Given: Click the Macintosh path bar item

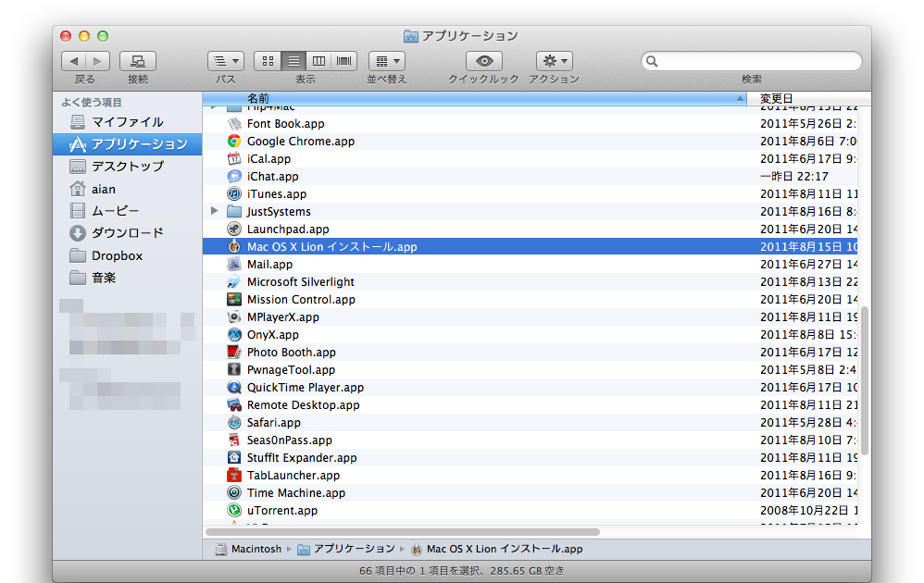Looking at the screenshot, I should coord(249,549).
